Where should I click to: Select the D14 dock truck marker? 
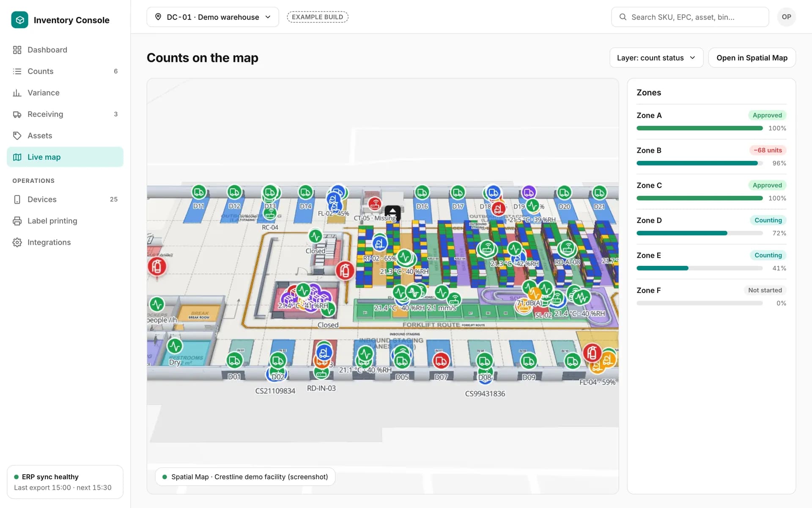[x=305, y=192]
